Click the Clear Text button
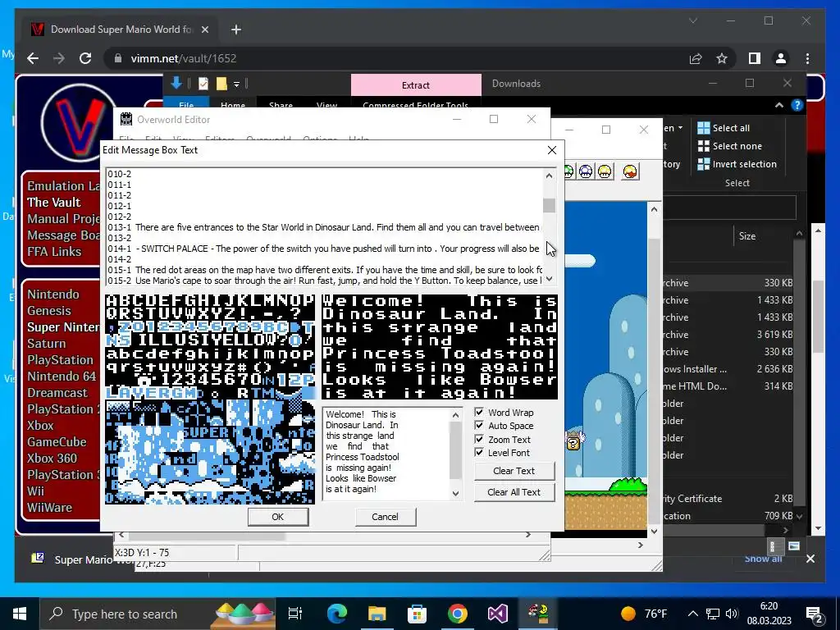 point(514,470)
